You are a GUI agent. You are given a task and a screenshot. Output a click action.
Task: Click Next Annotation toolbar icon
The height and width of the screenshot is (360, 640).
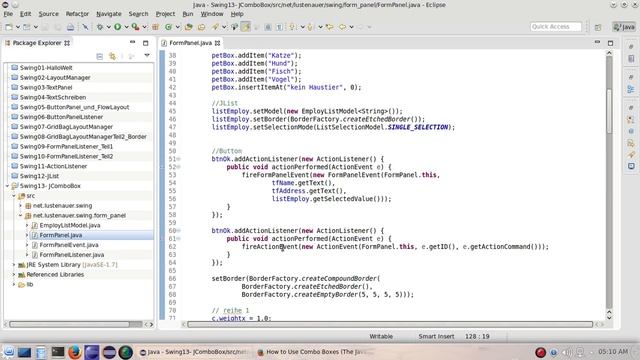coord(292,27)
